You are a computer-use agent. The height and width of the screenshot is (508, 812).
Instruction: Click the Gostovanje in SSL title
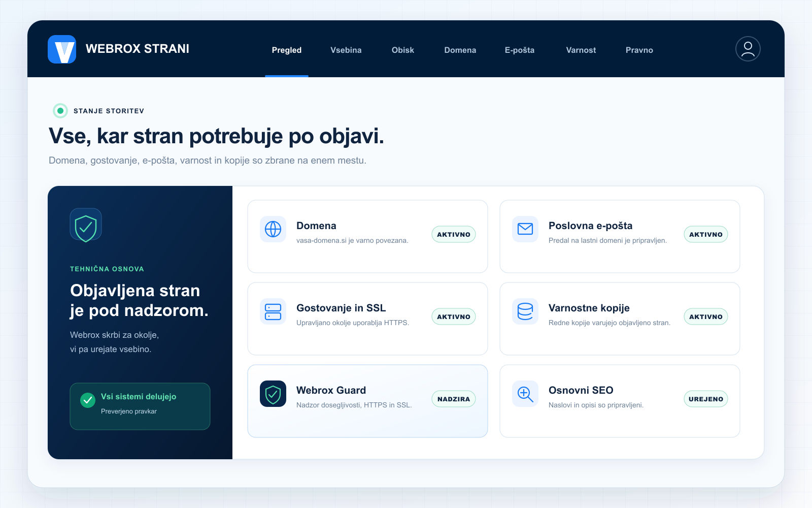341,308
